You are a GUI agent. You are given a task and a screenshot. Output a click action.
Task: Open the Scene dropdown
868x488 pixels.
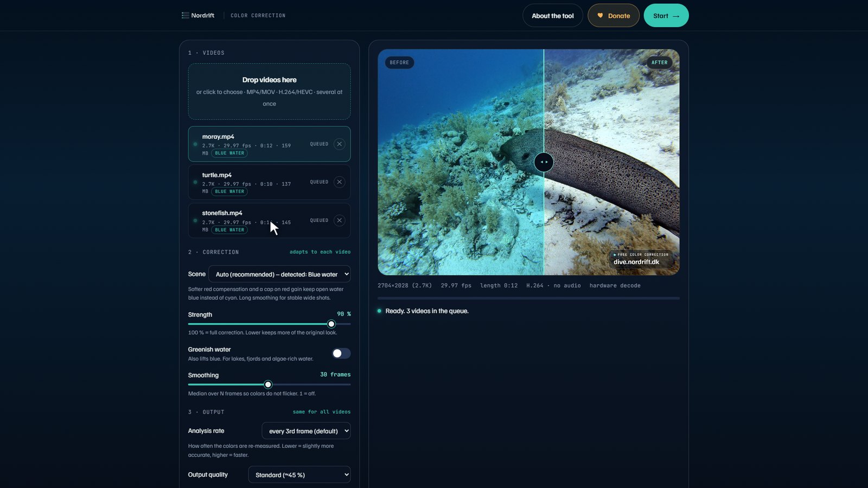pos(279,274)
